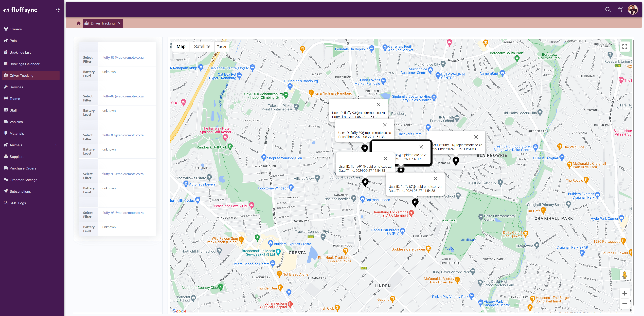Switch map to Satellite view
Image resolution: width=644 pixels, height=316 pixels.
202,46
